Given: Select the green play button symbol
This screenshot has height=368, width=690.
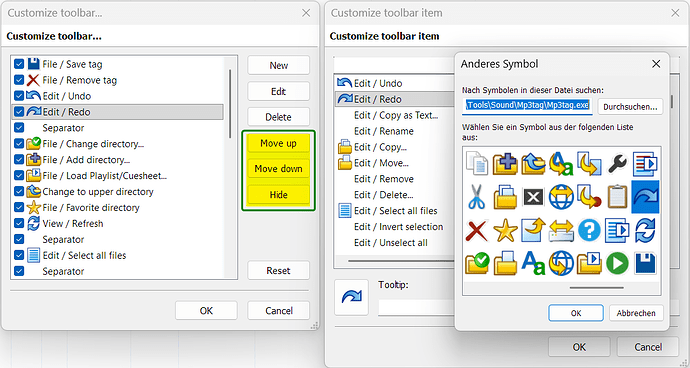Looking at the screenshot, I should [x=617, y=263].
